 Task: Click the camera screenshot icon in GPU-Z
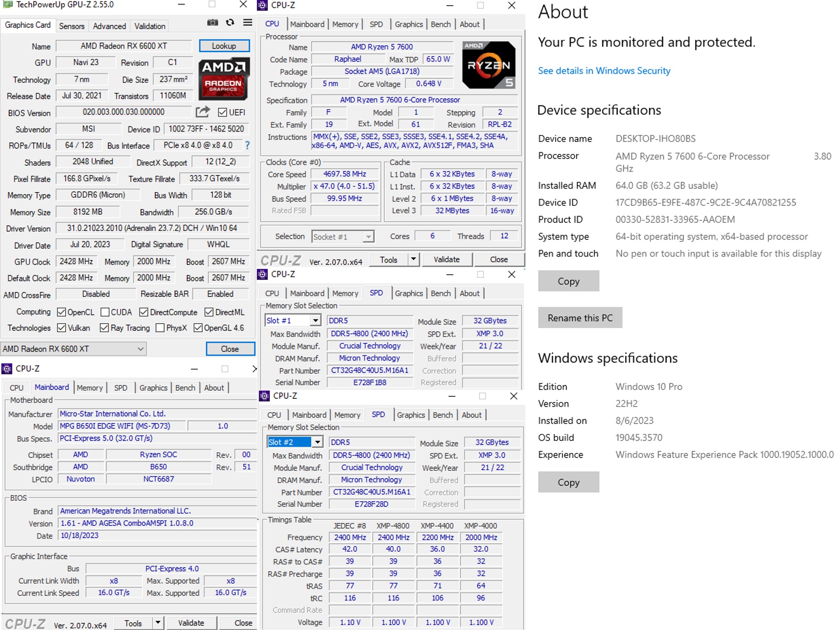(x=213, y=23)
